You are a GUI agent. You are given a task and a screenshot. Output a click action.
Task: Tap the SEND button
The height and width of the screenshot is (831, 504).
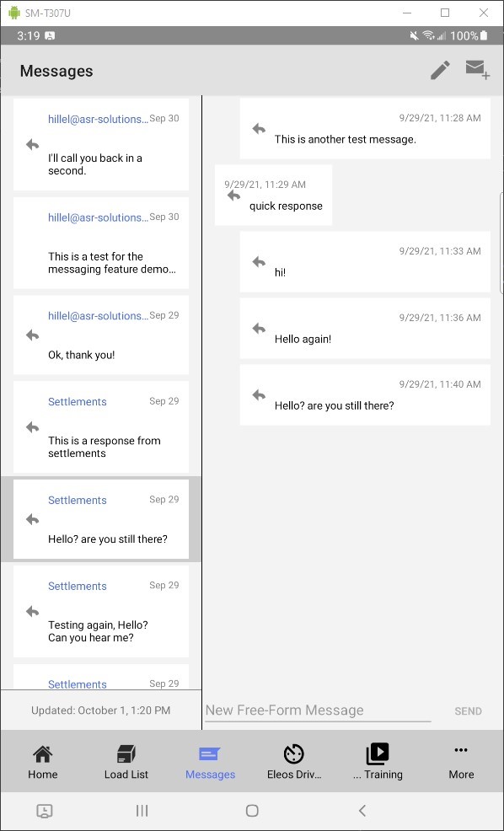(x=468, y=711)
